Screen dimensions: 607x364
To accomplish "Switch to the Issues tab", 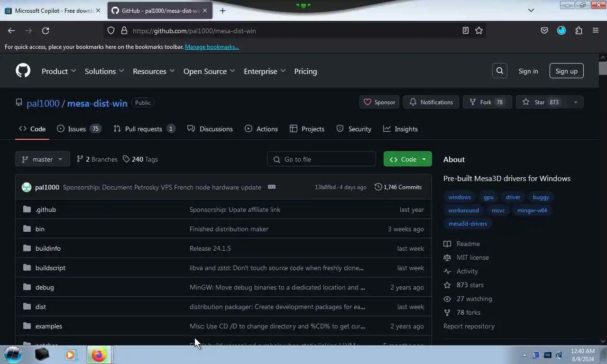I will coord(79,129).
